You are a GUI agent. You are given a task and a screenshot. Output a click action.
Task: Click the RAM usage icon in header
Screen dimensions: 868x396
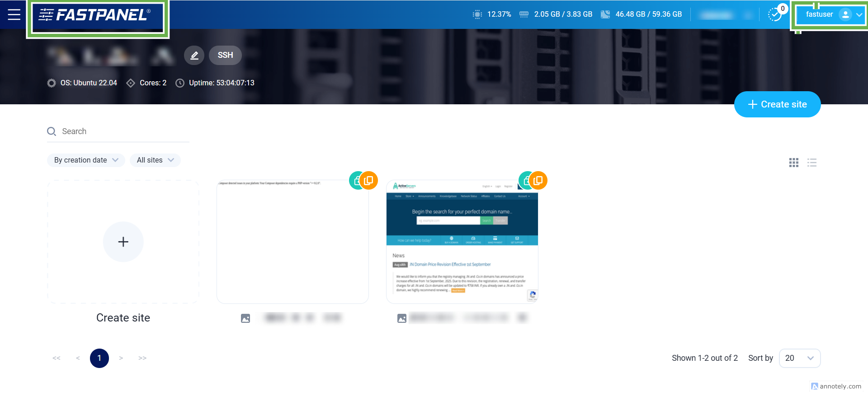pos(524,14)
